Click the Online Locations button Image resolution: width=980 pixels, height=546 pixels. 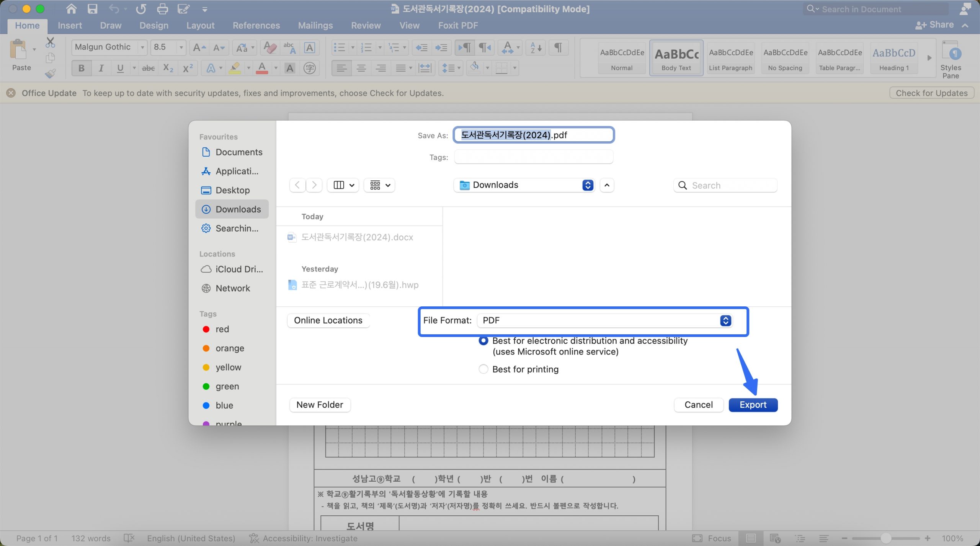328,320
